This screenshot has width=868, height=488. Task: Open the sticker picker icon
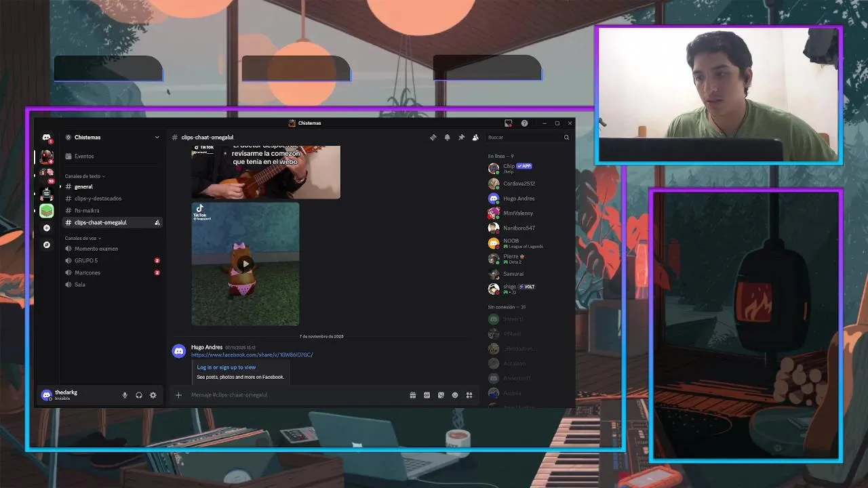pyautogui.click(x=441, y=395)
